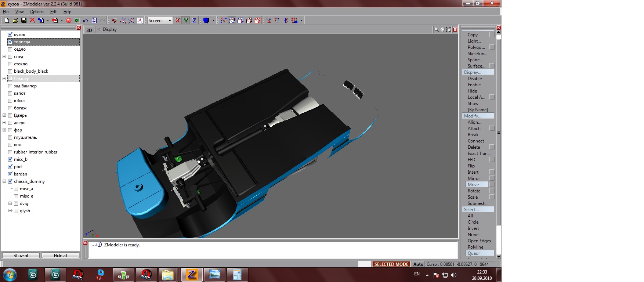Viewport: 644px width, 282px height.
Task: Toggle the blue Z axis button
Action: tap(194, 21)
